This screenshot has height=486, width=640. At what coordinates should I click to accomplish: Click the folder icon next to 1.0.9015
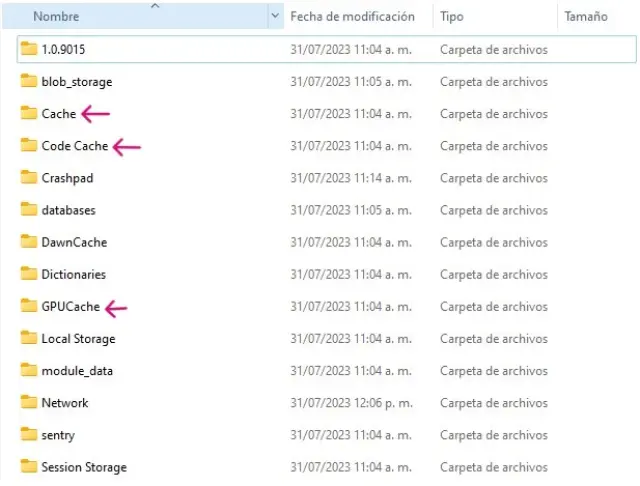click(28, 49)
